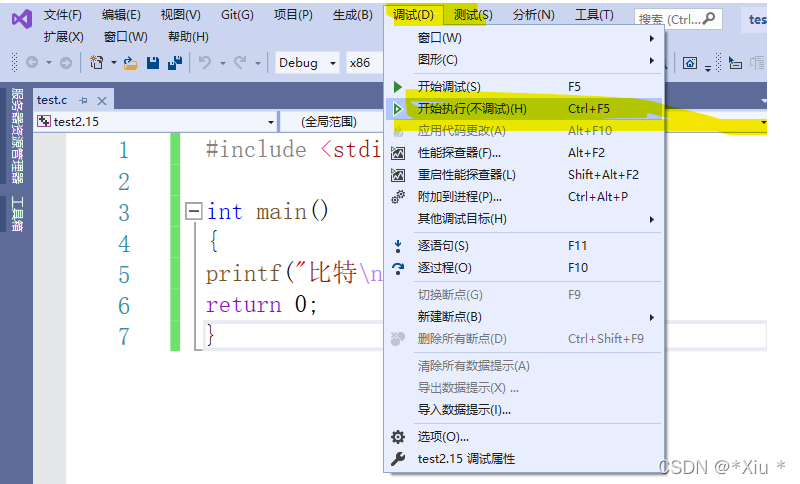800x484 pixels.
Task: Click the navigate forward arrow icon
Action: click(x=66, y=63)
